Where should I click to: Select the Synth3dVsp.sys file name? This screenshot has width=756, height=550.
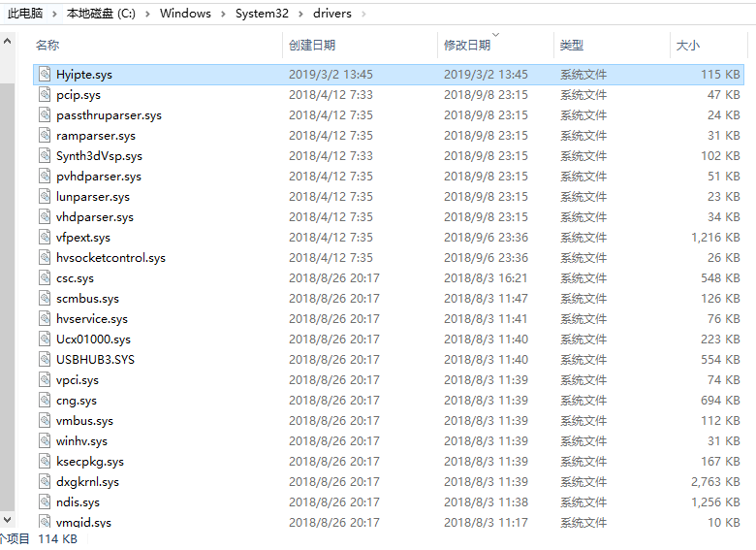tap(99, 156)
